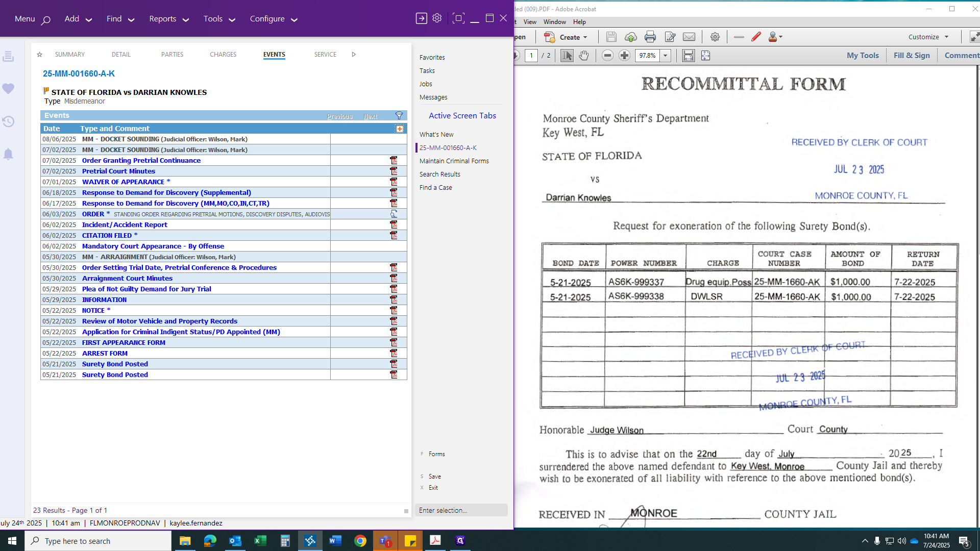Click the events filter funnel icon

tap(399, 116)
